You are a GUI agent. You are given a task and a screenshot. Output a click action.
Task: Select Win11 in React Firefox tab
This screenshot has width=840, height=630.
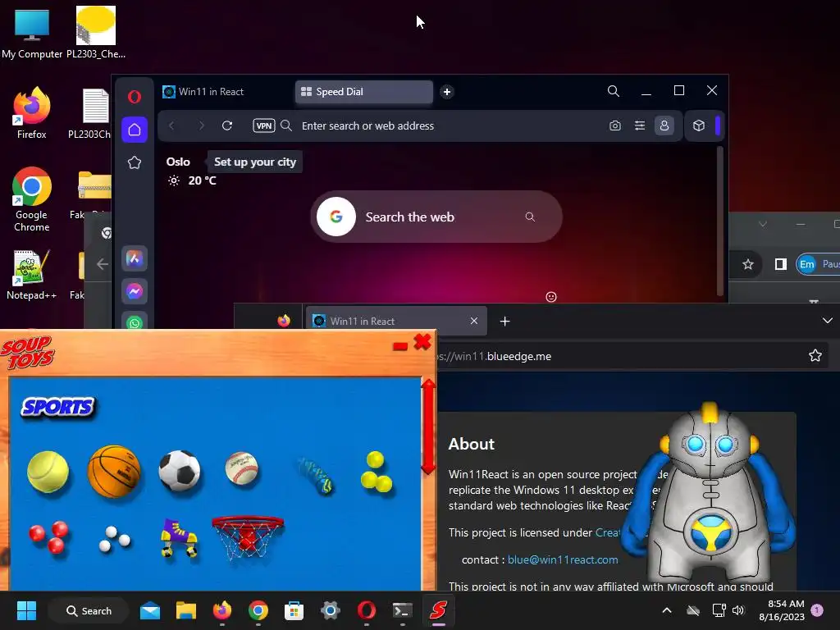pyautogui.click(x=395, y=321)
